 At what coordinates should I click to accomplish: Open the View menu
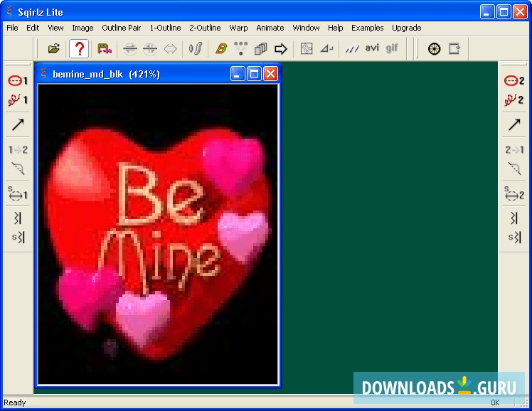click(55, 28)
